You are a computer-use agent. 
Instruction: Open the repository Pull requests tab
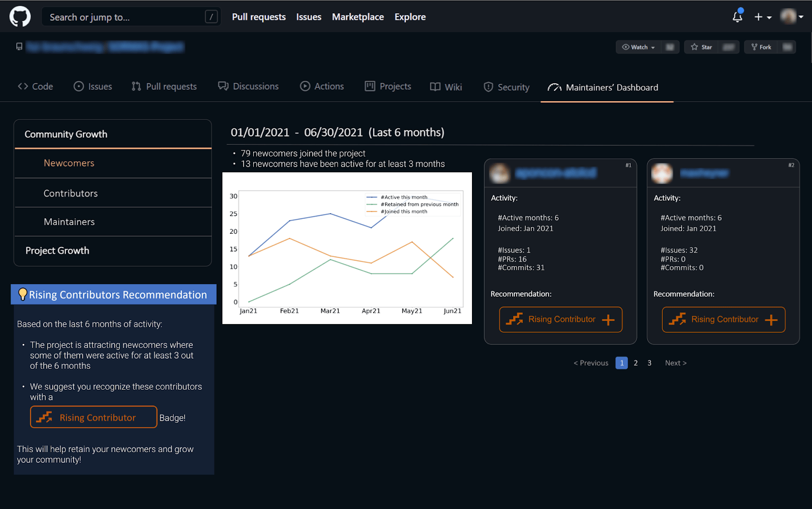tap(164, 86)
